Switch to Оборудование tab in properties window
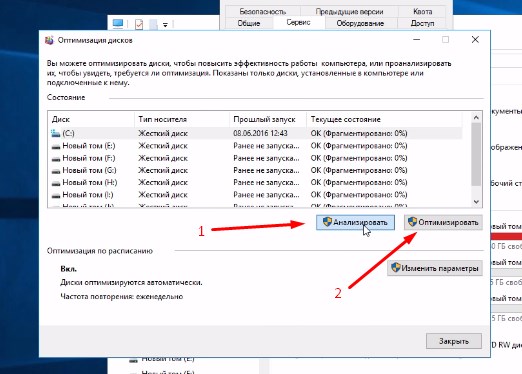This screenshot has width=522, height=374. 360,23
